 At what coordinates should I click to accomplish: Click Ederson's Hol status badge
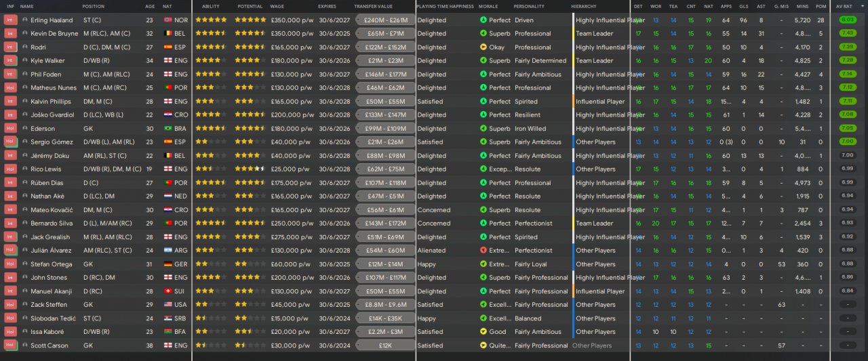(x=10, y=129)
